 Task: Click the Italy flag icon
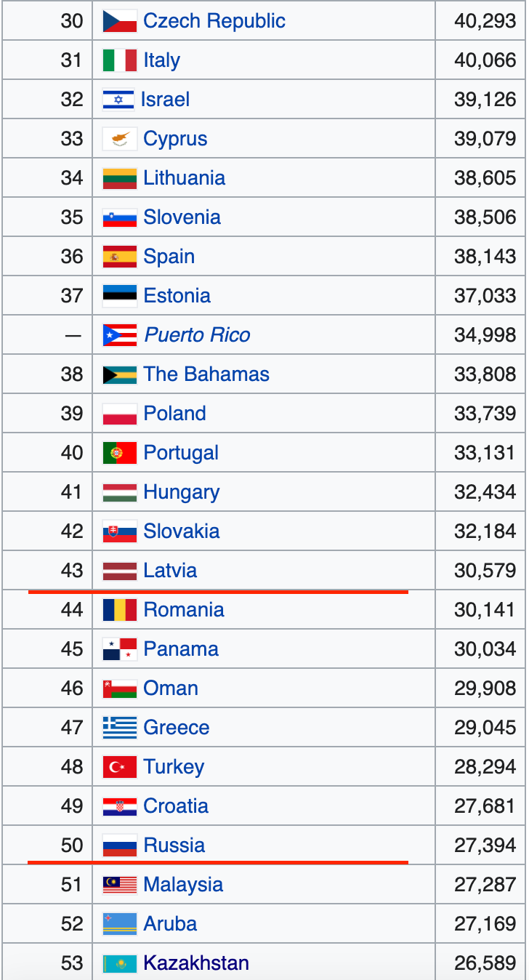click(120, 60)
